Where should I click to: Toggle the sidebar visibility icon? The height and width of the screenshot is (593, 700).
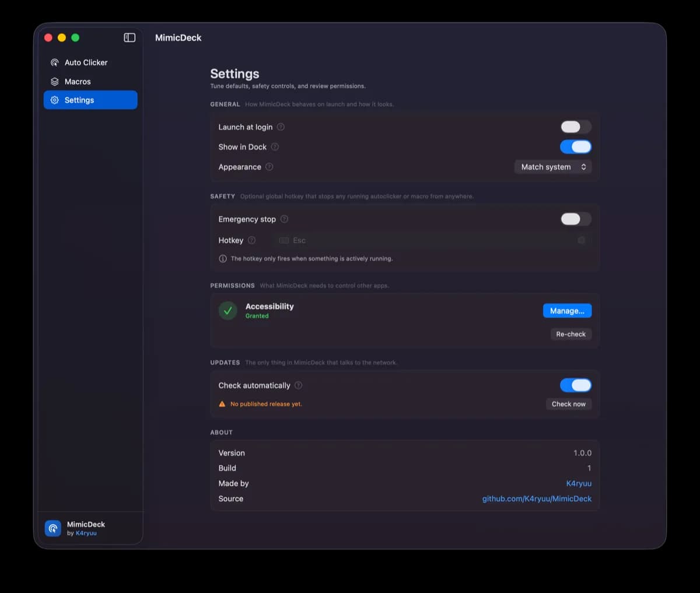coord(129,37)
